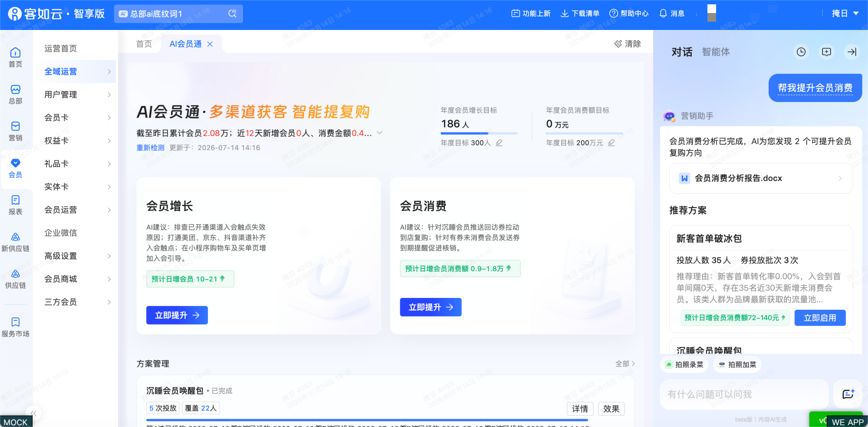This screenshot has width=868, height=427.
Task: Open 功能上新 in header
Action: point(531,13)
